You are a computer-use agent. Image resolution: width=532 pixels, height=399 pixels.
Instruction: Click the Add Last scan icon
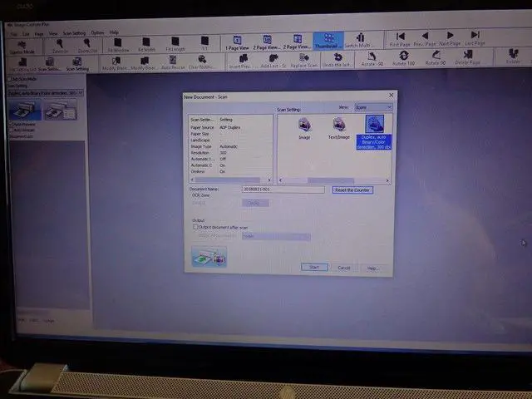pos(273,61)
